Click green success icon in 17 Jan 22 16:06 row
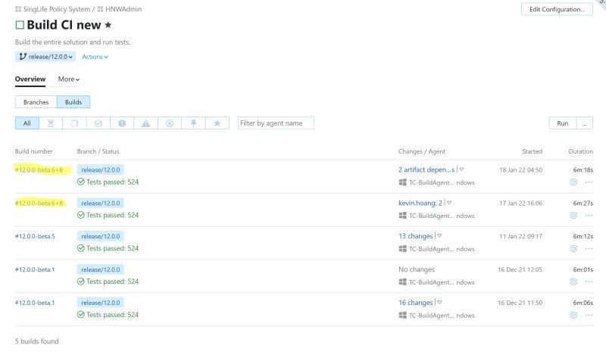 click(x=81, y=215)
